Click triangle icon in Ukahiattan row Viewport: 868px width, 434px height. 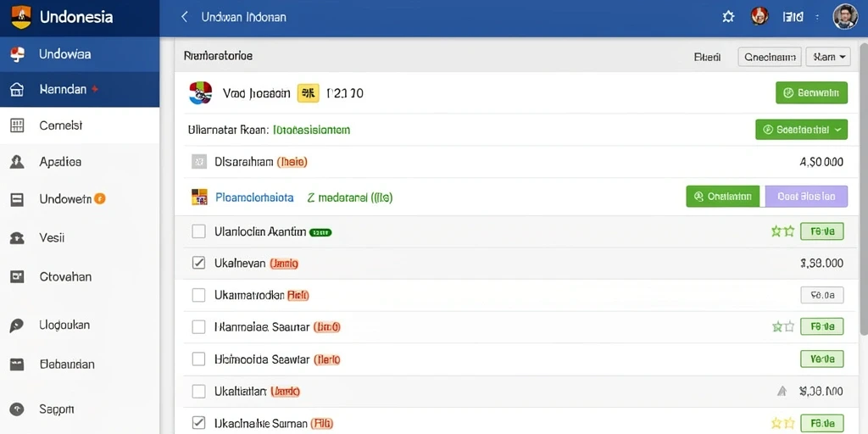point(782,392)
